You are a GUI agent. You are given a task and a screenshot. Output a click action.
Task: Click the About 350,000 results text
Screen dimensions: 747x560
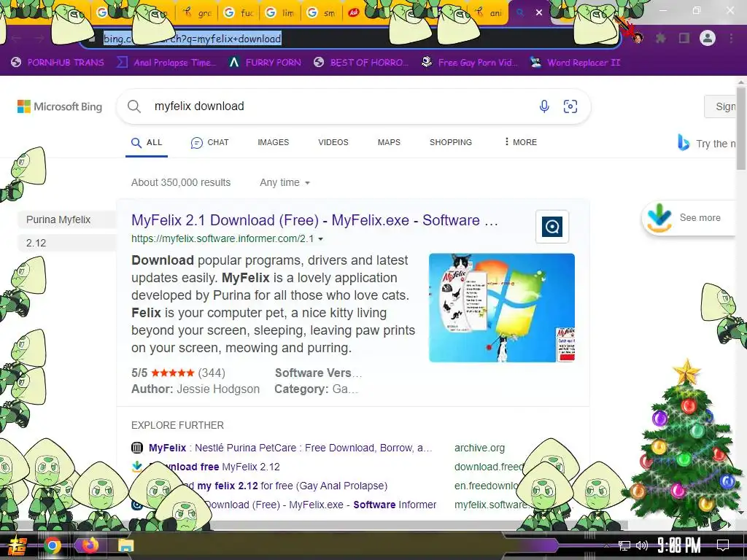[181, 182]
